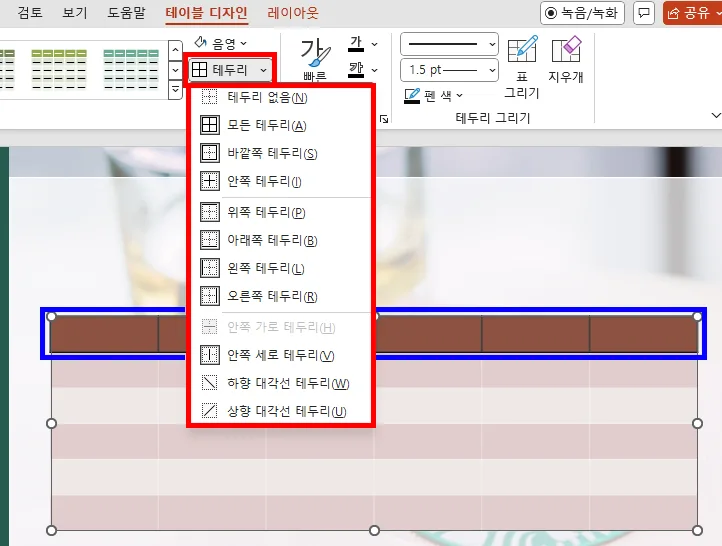Click the text fill 가 icon
Viewport: 722px width, 546px height.
[x=355, y=44]
